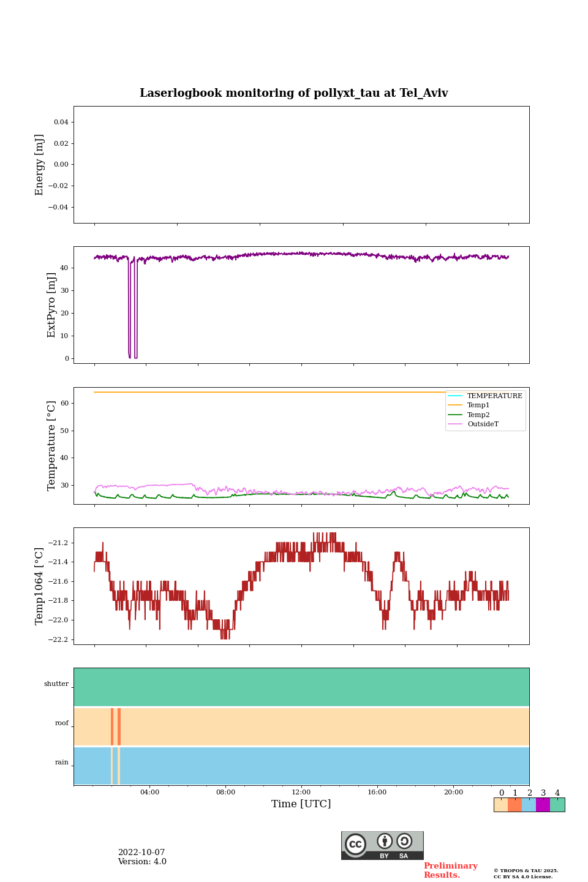Screen dimensions: 588x882
Task: Click the Temperature [°C] axis label
Action: point(51,446)
